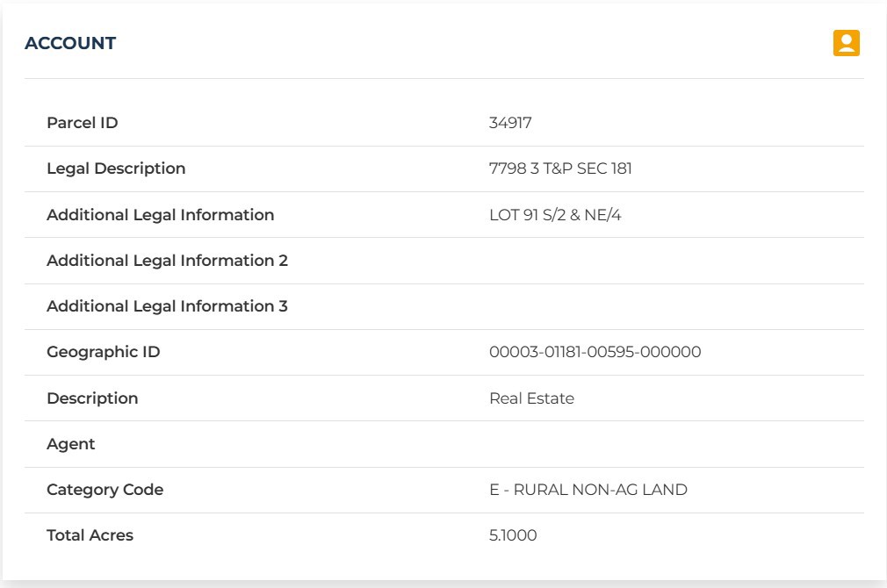
Task: Select the Additional Legal Information label
Action: click(x=160, y=215)
